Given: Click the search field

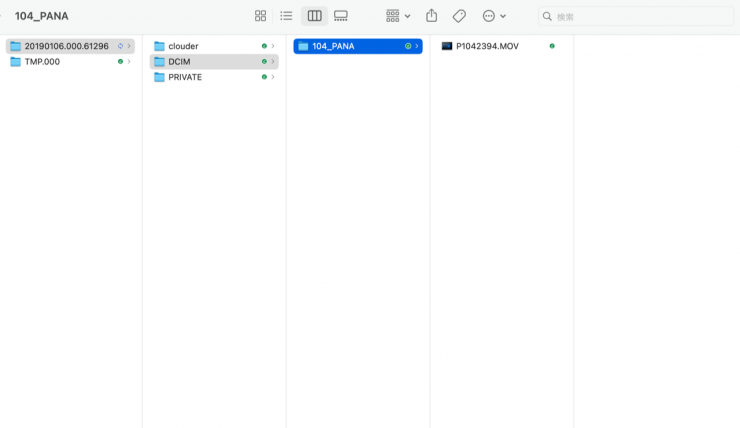Looking at the screenshot, I should [x=640, y=16].
